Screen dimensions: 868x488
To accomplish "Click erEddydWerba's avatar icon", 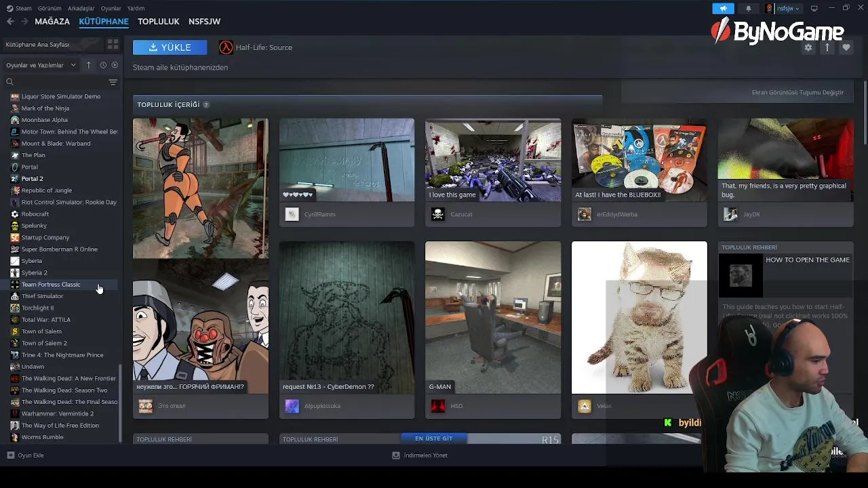I will coord(585,214).
